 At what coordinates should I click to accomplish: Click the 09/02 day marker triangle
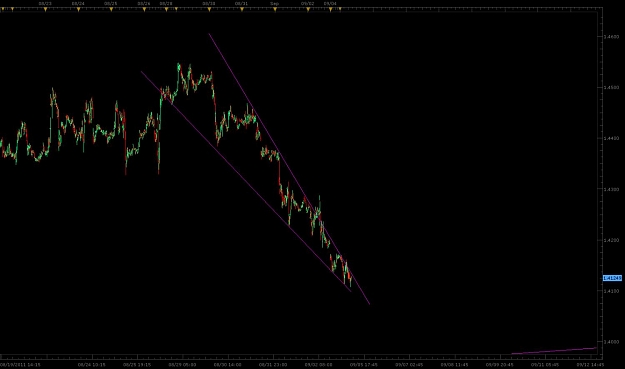[308, 9]
